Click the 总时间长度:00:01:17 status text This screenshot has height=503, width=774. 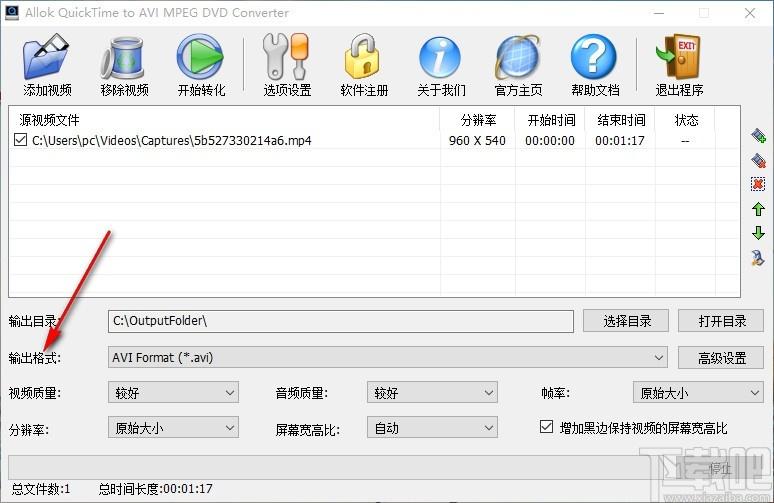pyautogui.click(x=155, y=489)
